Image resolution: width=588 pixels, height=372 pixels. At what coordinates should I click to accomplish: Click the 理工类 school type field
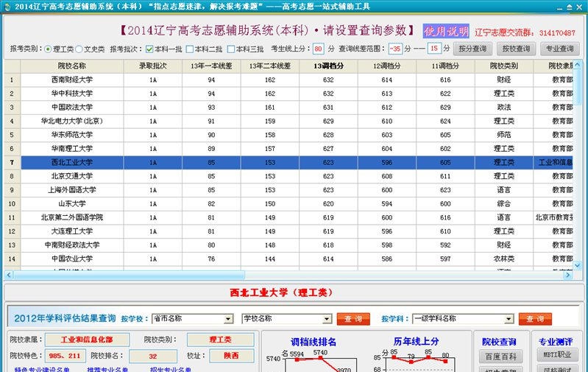click(x=221, y=340)
